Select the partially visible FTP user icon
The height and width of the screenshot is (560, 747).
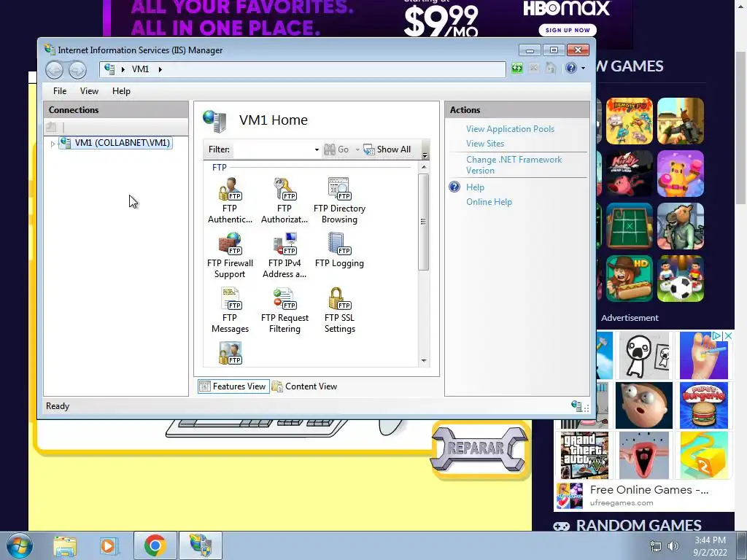point(230,354)
